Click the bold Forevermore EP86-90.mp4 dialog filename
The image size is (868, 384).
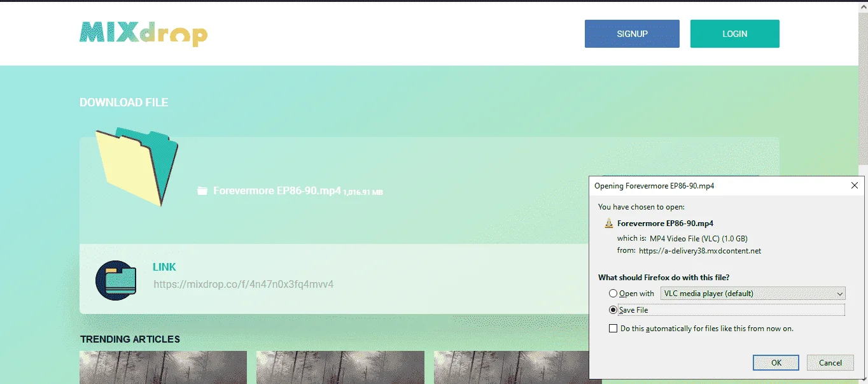pyautogui.click(x=665, y=224)
